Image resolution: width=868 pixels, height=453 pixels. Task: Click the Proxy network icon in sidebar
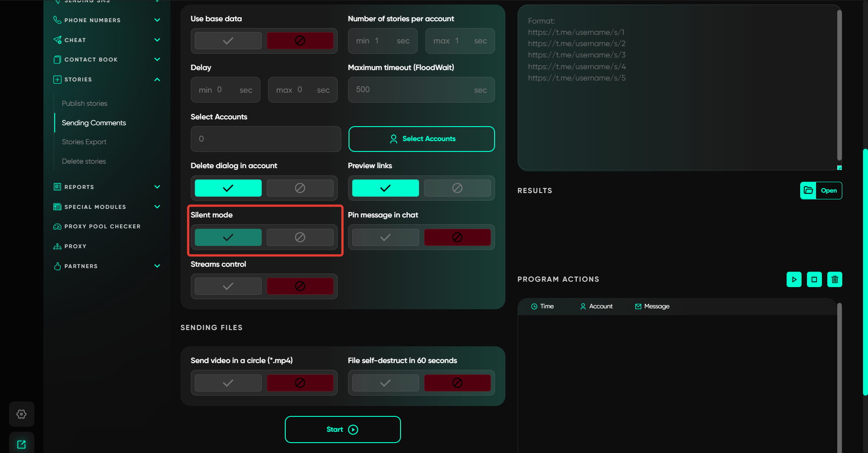tap(57, 246)
